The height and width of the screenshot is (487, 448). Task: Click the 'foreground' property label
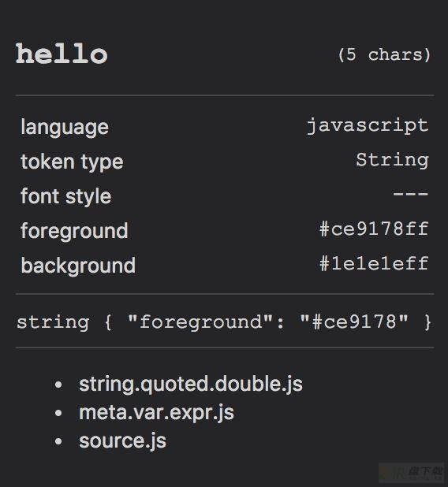74,231
